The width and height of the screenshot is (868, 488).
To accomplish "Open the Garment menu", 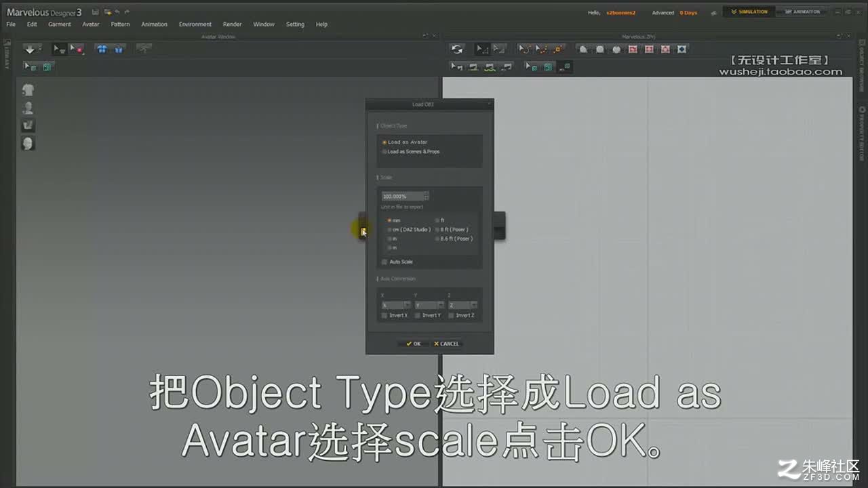I will 60,24.
